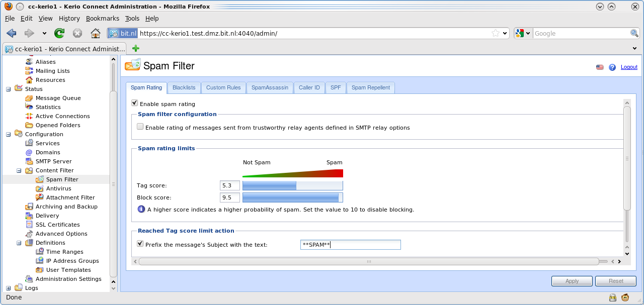Switch to the SPF tab
Screen dimensions: 644x305
tap(336, 87)
